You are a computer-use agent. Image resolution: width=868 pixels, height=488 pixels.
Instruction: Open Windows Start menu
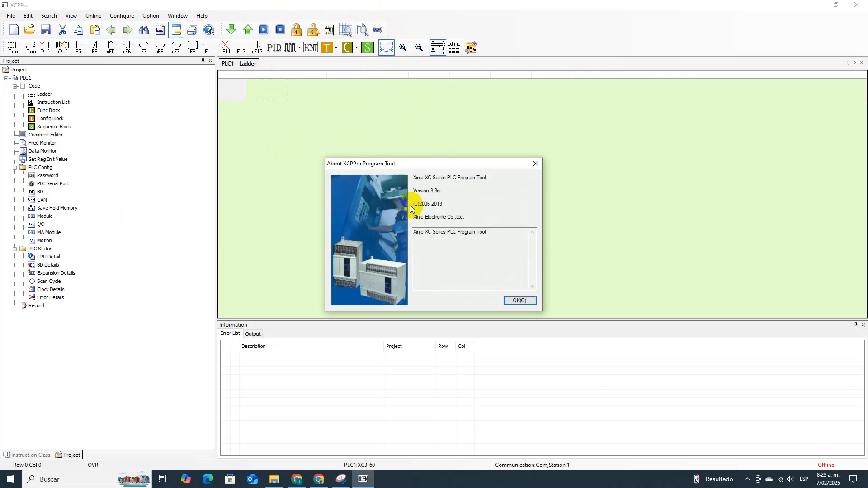pyautogui.click(x=11, y=479)
